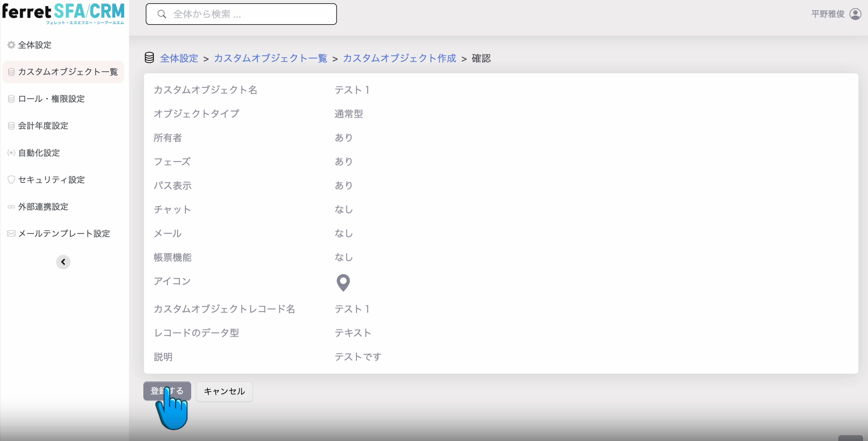This screenshot has height=441, width=868.
Task: Click the search magnifier icon
Action: [161, 14]
